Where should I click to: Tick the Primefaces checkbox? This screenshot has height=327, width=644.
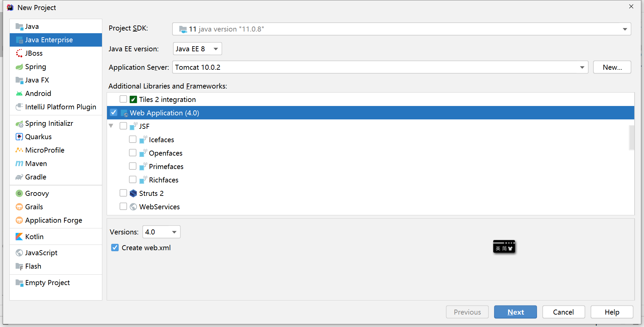point(133,166)
